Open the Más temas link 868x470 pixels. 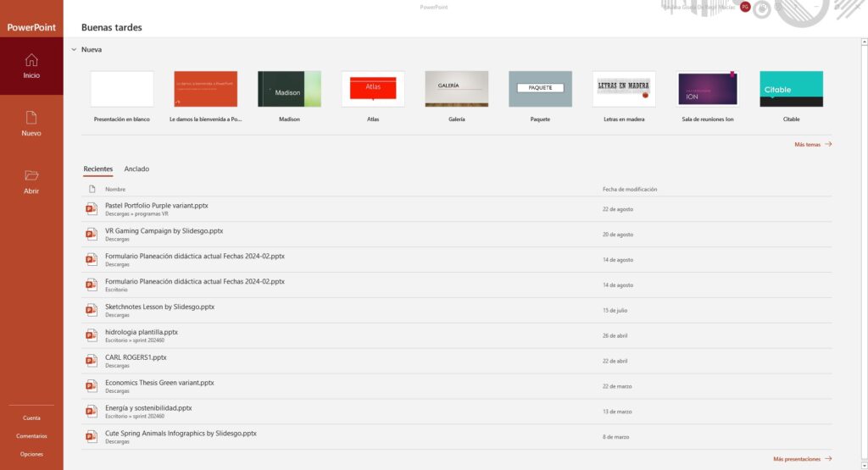[812, 145]
